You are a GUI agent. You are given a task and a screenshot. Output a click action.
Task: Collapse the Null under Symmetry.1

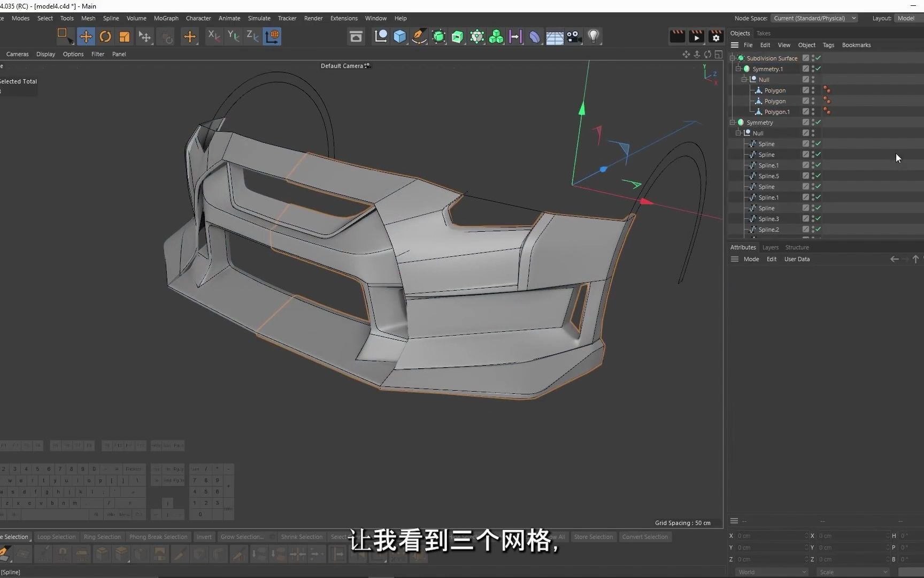point(744,79)
